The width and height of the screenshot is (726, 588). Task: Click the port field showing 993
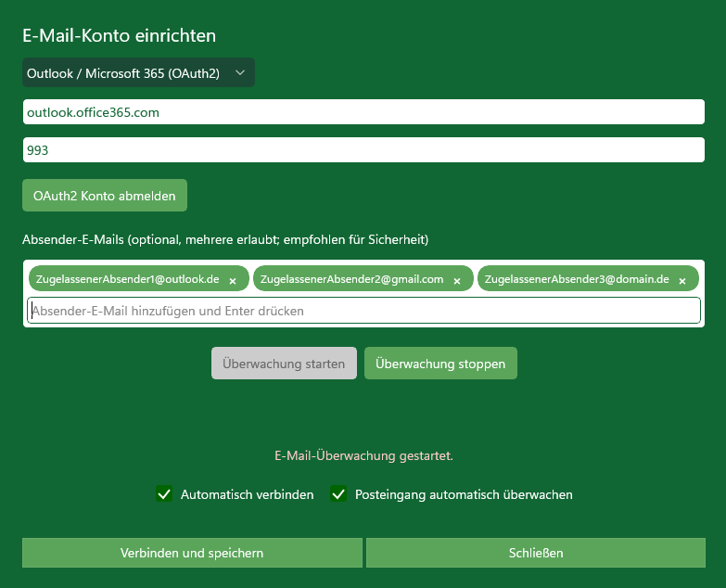pos(363,149)
